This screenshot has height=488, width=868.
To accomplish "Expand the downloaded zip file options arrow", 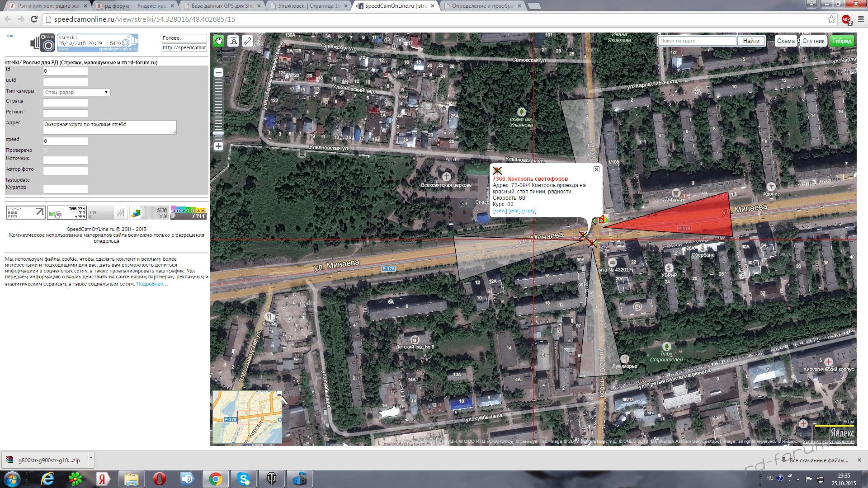I will click(91, 458).
